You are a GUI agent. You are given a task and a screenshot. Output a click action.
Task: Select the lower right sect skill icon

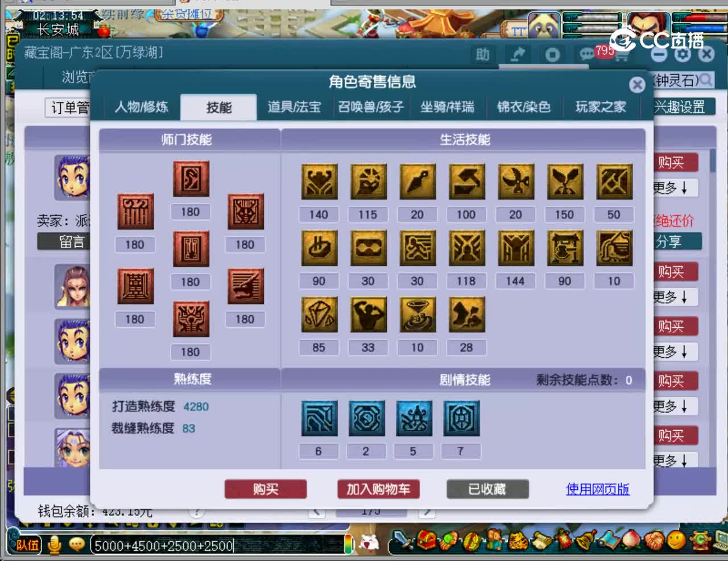click(246, 286)
